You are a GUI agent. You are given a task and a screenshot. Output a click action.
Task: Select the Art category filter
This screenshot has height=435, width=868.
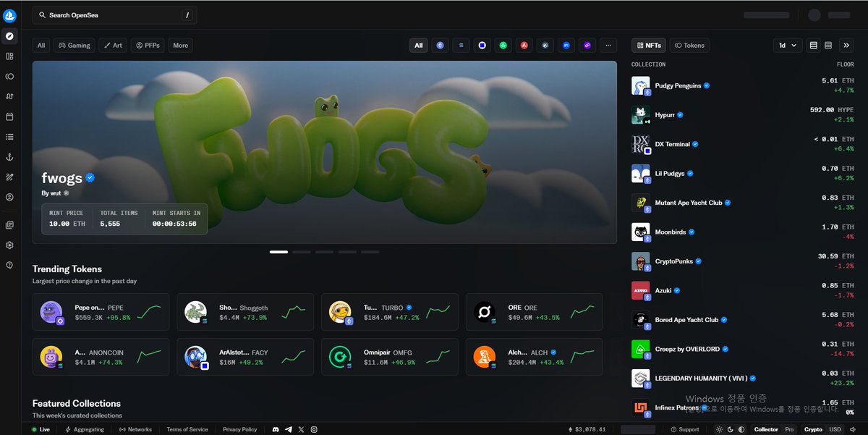113,45
